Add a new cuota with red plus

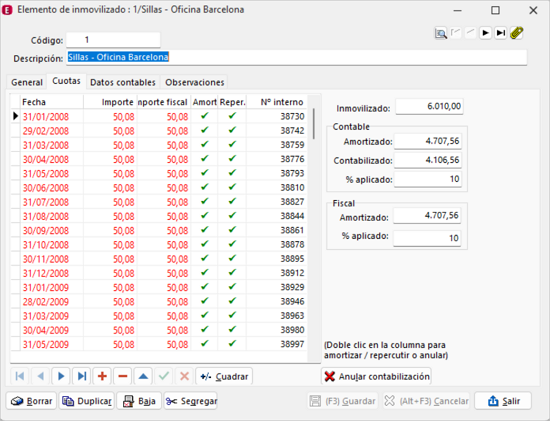(102, 376)
